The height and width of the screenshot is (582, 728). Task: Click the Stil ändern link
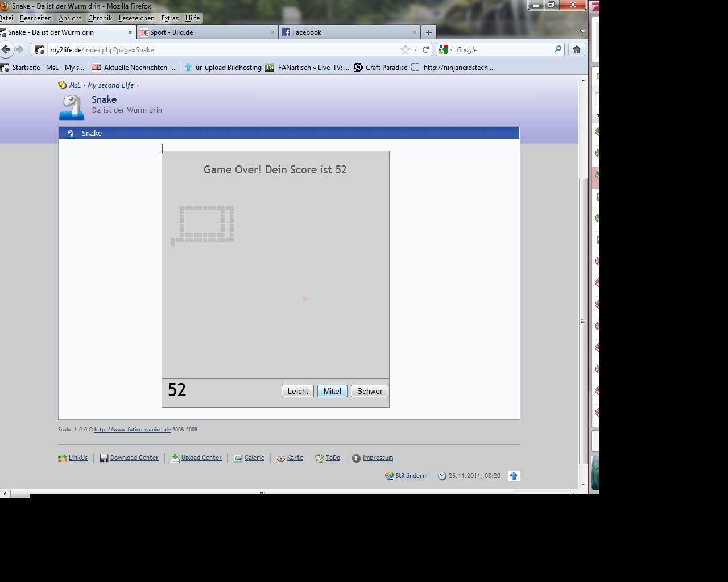[x=411, y=476]
